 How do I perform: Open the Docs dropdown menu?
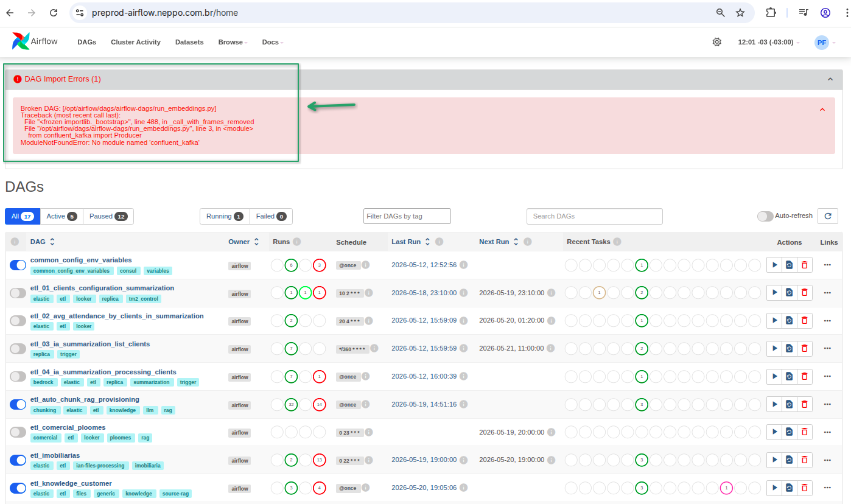(x=273, y=42)
